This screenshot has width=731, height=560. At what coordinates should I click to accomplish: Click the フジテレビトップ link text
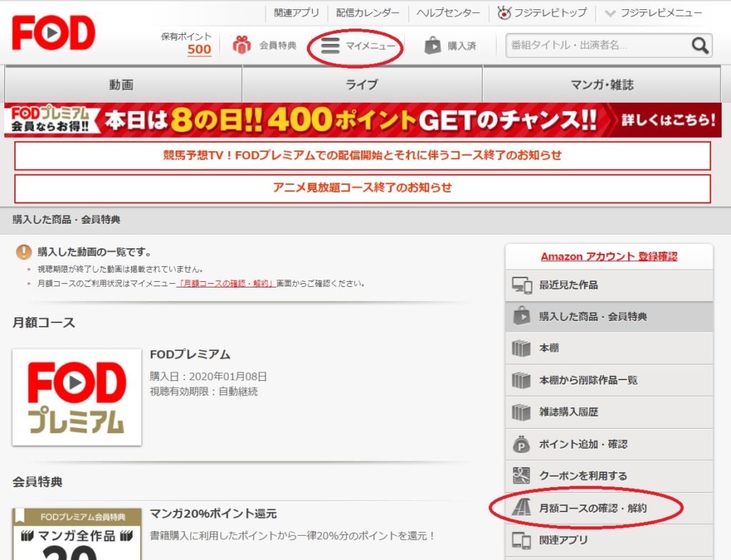point(550,13)
